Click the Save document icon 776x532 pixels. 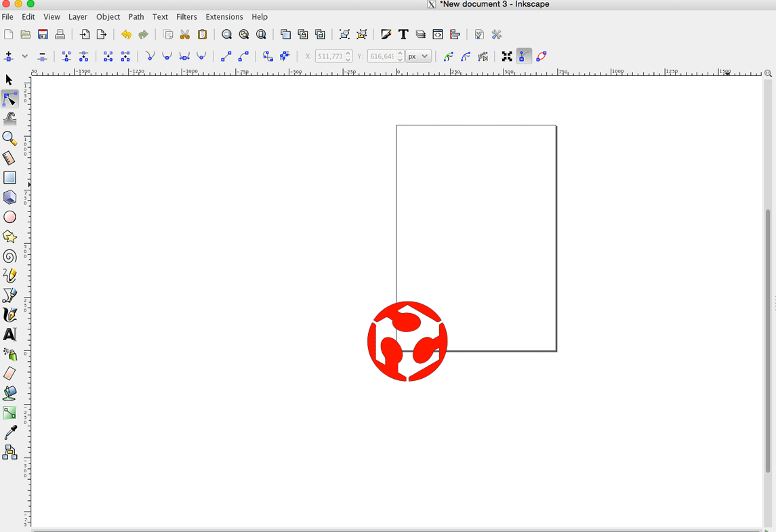[x=43, y=35]
